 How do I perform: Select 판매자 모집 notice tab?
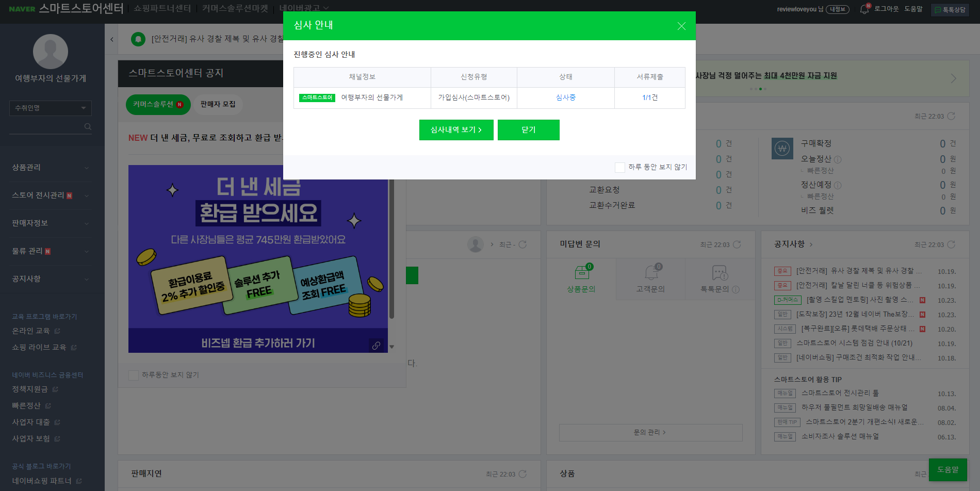(218, 105)
